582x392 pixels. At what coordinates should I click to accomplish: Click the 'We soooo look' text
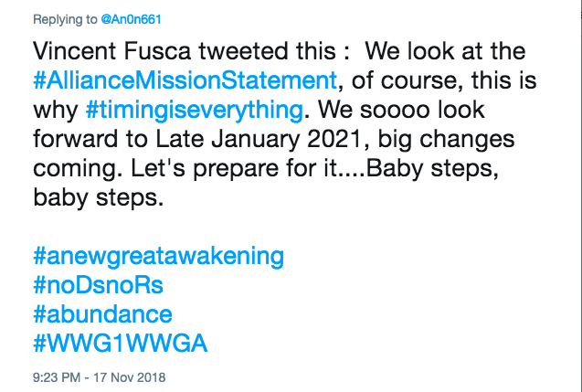pos(401,110)
